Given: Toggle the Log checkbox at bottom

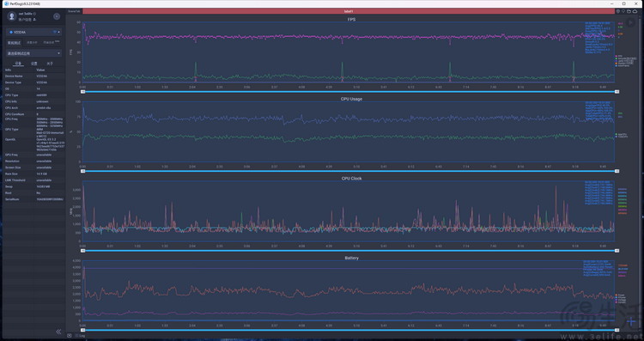Looking at the screenshot, I should 76,336.
